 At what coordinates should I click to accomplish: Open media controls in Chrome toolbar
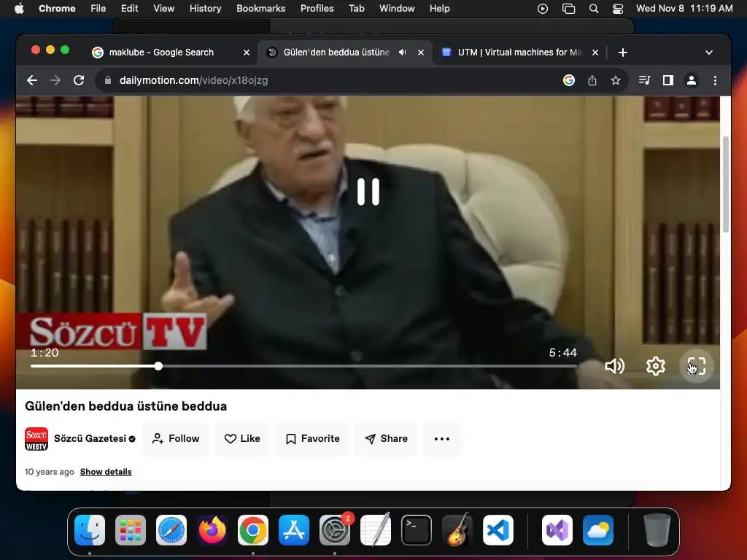click(645, 80)
